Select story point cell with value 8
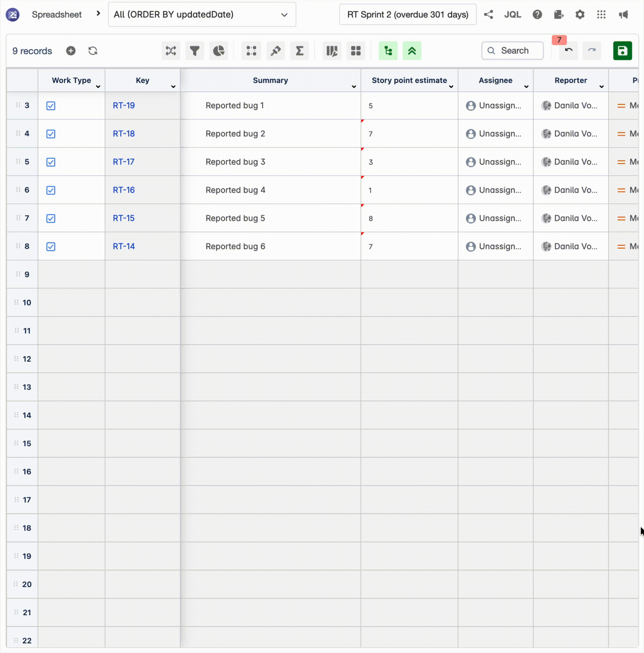 click(x=409, y=218)
